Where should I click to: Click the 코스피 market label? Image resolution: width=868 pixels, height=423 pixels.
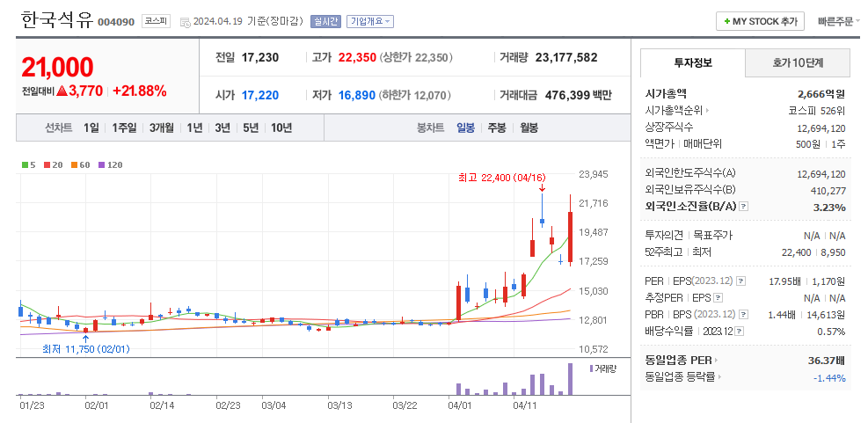click(x=157, y=21)
